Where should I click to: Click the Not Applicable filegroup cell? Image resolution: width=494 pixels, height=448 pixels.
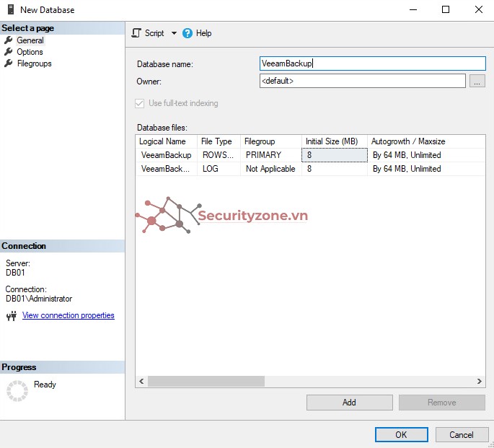point(271,169)
